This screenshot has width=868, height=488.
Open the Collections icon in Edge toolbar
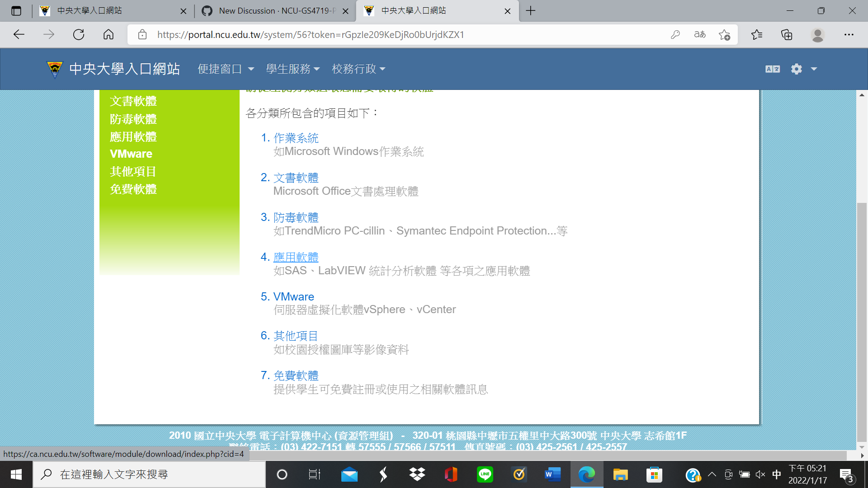(787, 34)
